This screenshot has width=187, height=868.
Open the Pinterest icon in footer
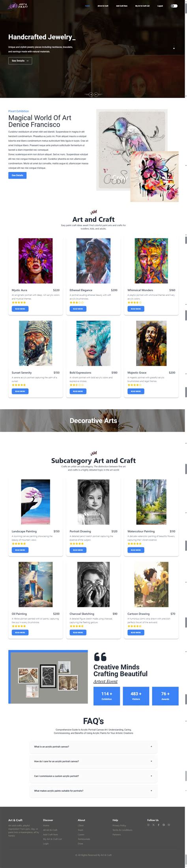click(164, 825)
